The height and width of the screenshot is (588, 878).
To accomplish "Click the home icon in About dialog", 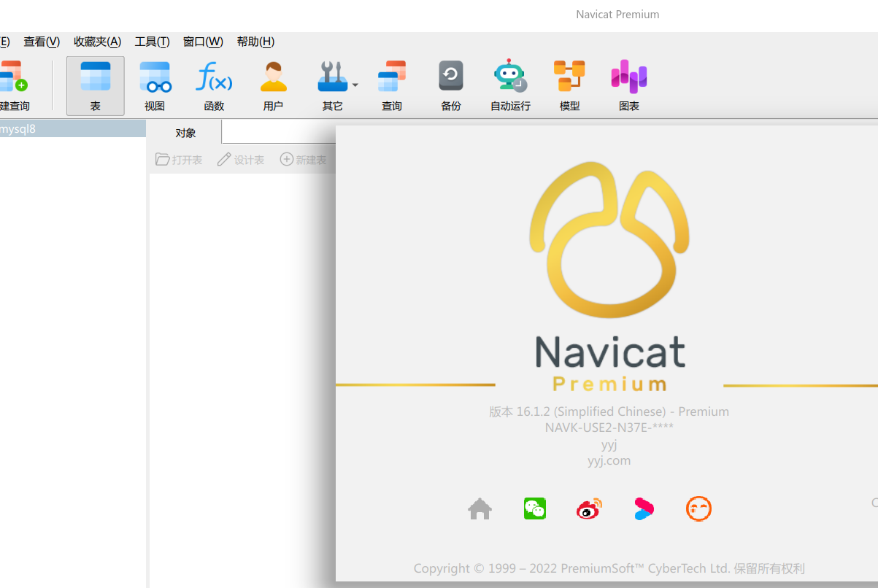I will click(480, 508).
